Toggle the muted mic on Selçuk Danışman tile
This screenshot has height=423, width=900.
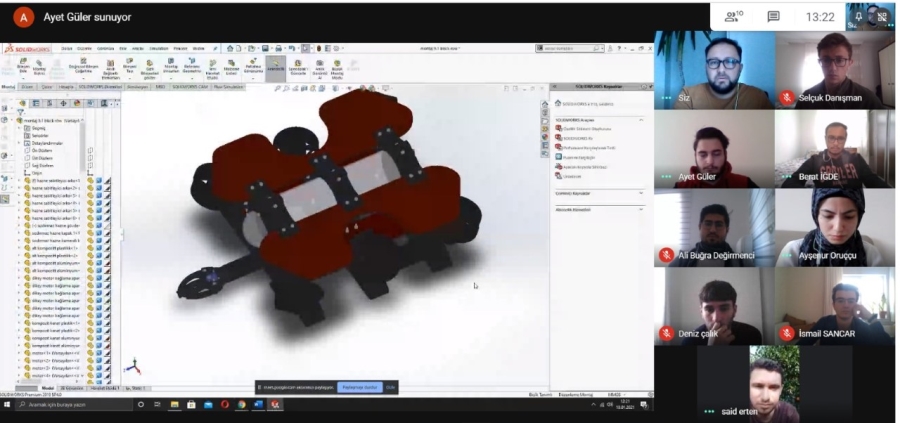pyautogui.click(x=787, y=98)
